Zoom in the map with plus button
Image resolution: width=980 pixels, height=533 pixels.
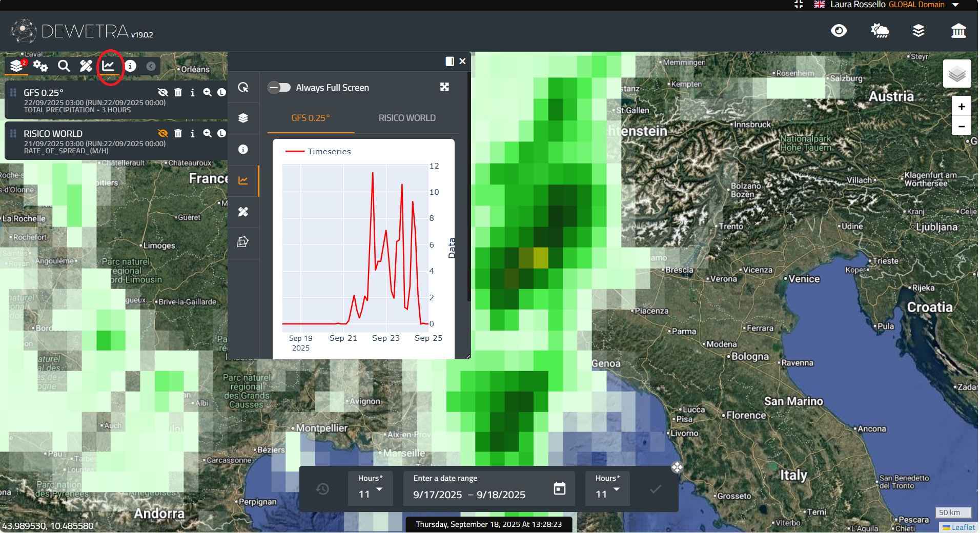click(x=961, y=107)
